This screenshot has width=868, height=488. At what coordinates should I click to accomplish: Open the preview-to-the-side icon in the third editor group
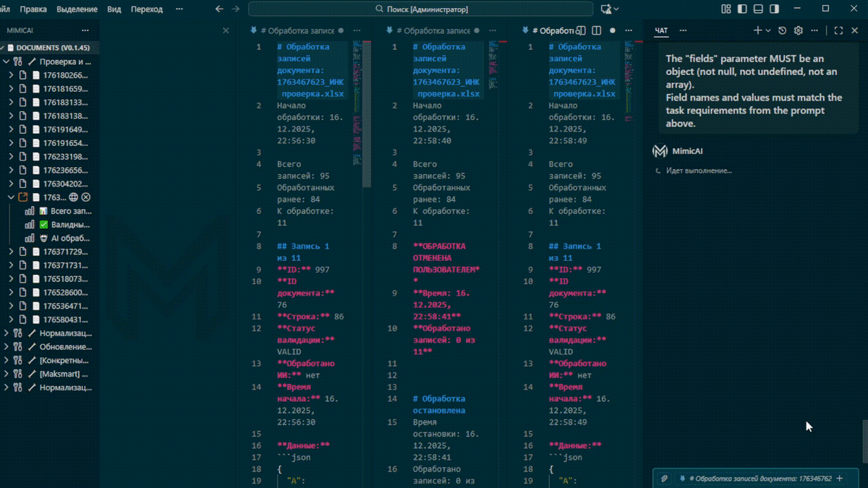click(x=581, y=31)
